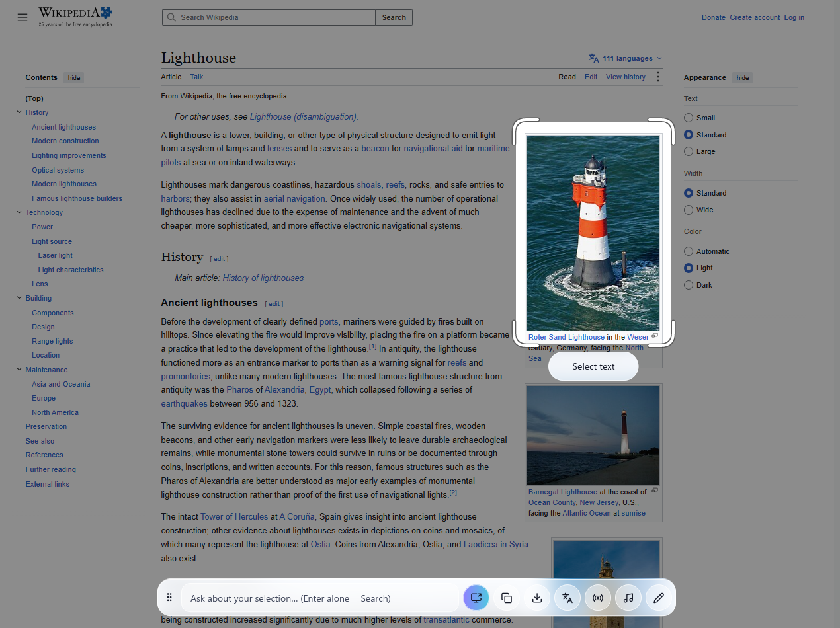Screen dimensions: 840x628
Task: Open the Barnegat Lighthouse sunrise photo
Action: click(593, 436)
